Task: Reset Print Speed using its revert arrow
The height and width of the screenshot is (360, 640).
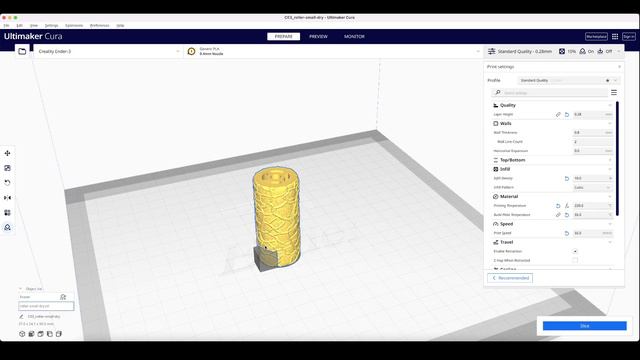Action: (567, 233)
